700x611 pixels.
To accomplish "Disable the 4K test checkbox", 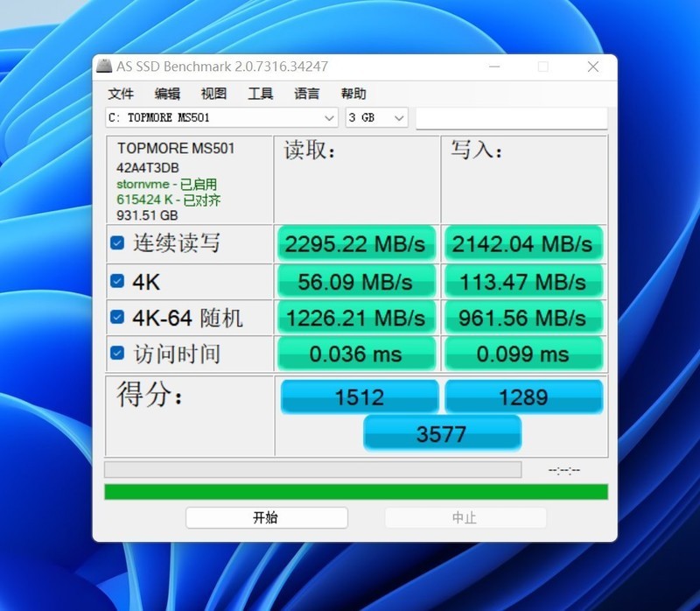I will (116, 281).
